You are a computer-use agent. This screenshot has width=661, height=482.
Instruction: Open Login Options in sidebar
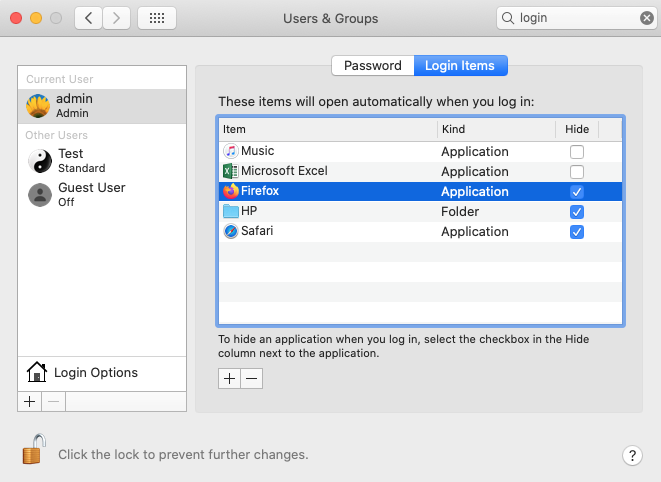tap(95, 373)
